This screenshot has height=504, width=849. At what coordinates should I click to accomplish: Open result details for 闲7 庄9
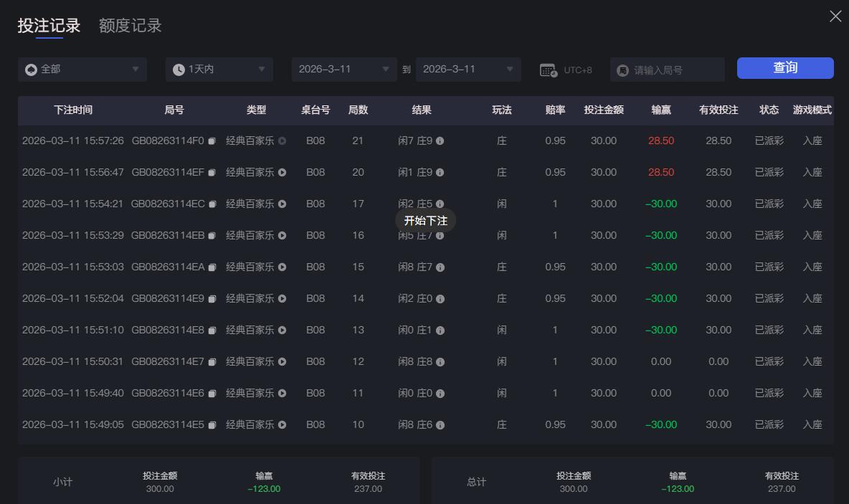pyautogui.click(x=440, y=141)
